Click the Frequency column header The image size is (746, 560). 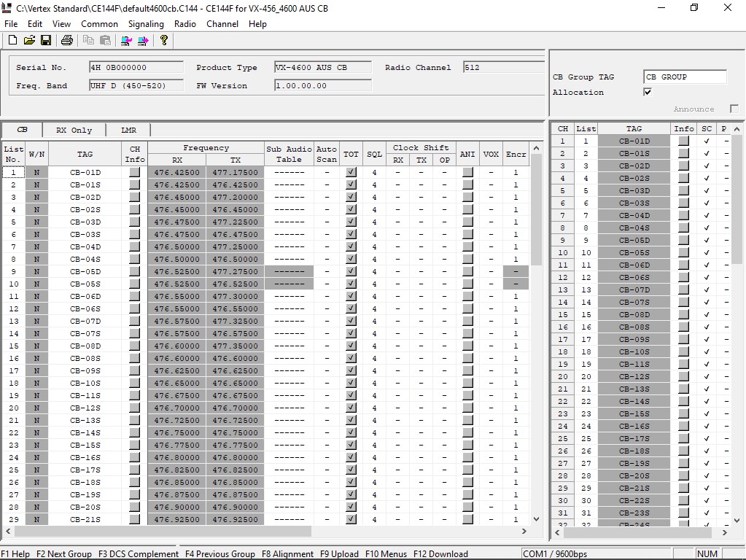tap(206, 147)
